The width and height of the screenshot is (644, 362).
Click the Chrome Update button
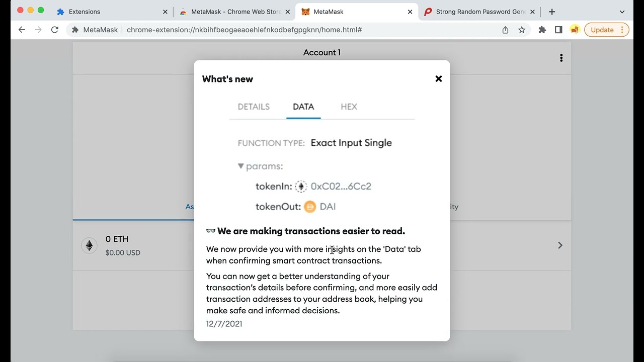click(606, 30)
